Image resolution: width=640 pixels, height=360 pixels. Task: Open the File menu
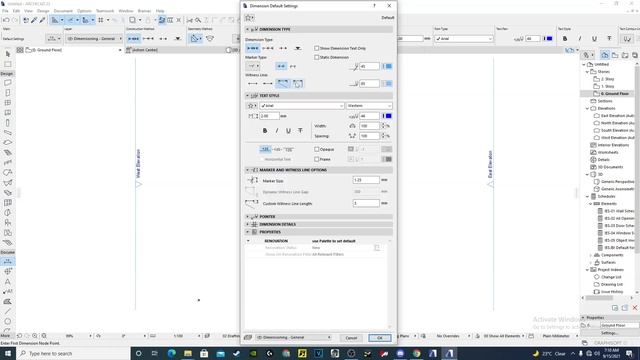5,11
